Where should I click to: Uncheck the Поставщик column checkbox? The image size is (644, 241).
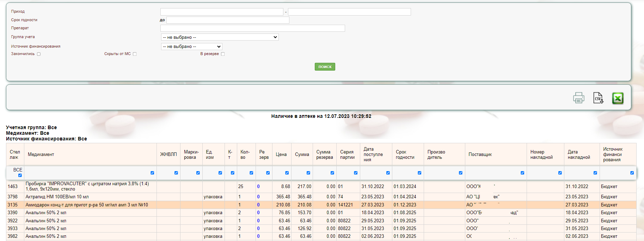click(522, 173)
